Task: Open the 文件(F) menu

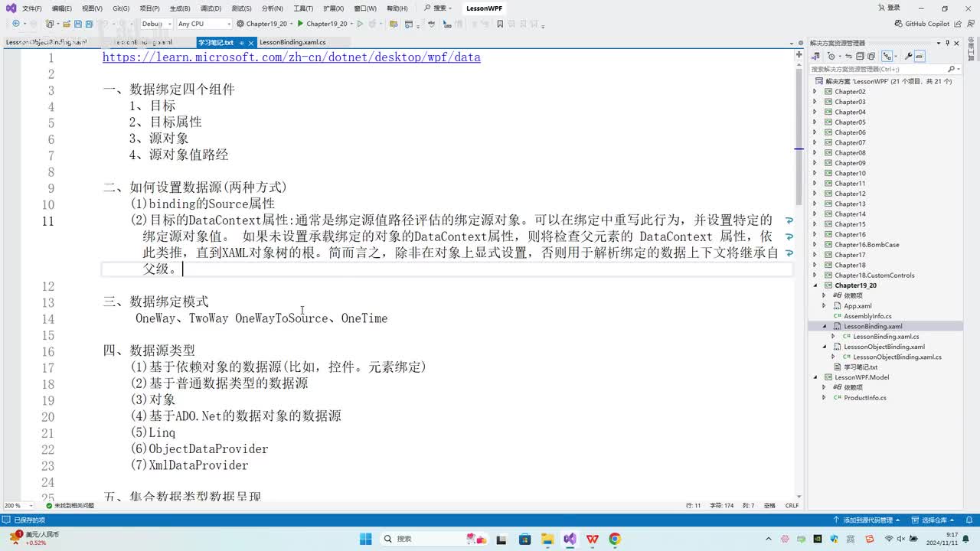Action: tap(32, 8)
